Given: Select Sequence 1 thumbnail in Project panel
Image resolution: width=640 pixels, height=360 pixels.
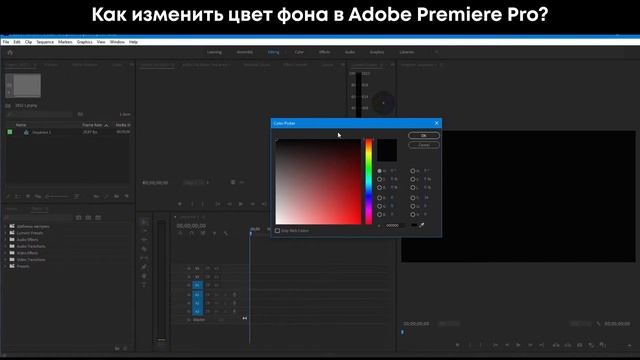Looking at the screenshot, I should tap(23, 85).
